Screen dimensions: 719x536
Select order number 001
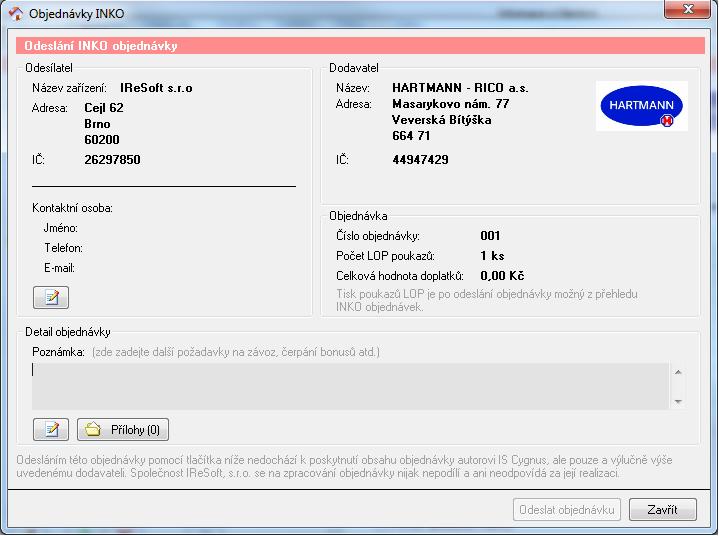point(490,236)
